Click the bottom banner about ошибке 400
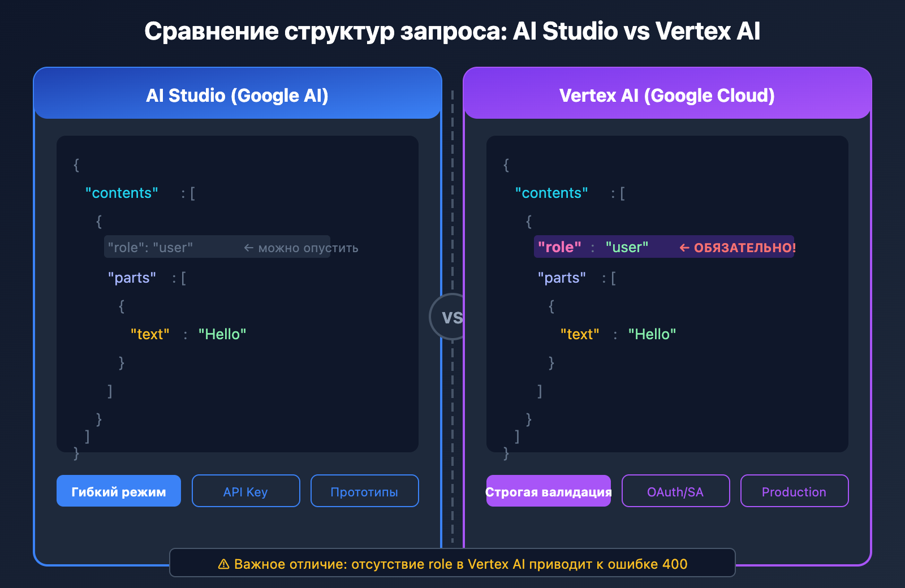 452,563
